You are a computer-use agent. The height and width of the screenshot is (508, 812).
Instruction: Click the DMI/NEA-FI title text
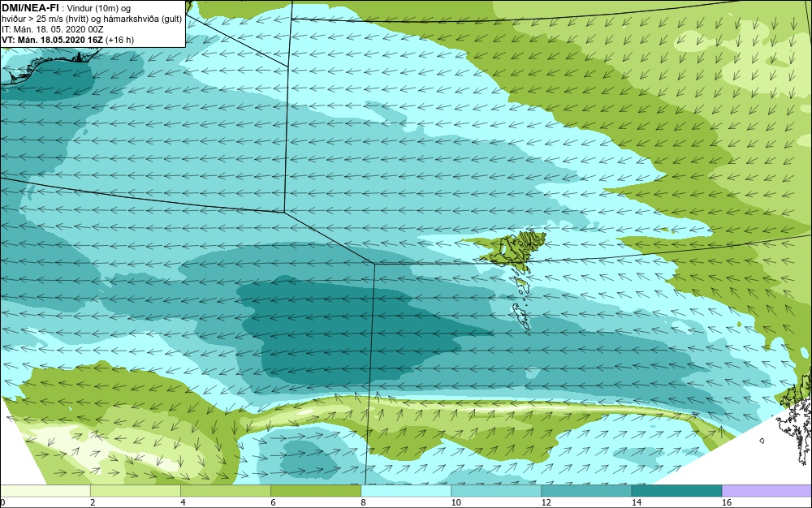pyautogui.click(x=30, y=8)
